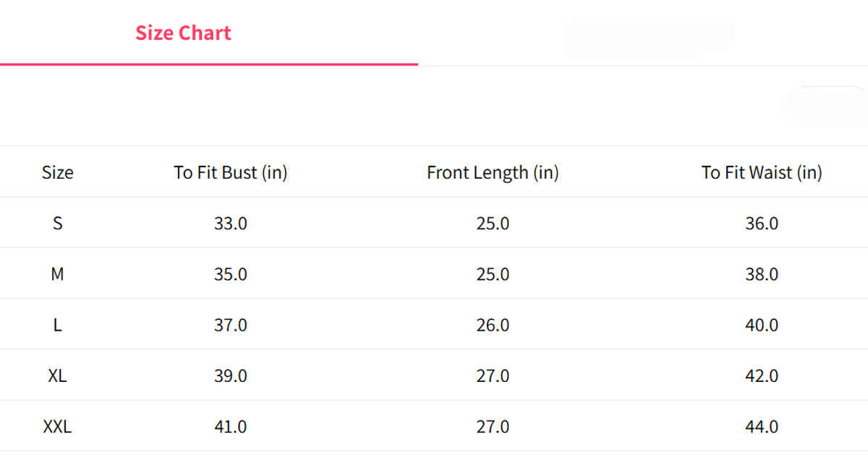The width and height of the screenshot is (868, 463).
Task: Click the L size row label
Action: click(57, 326)
